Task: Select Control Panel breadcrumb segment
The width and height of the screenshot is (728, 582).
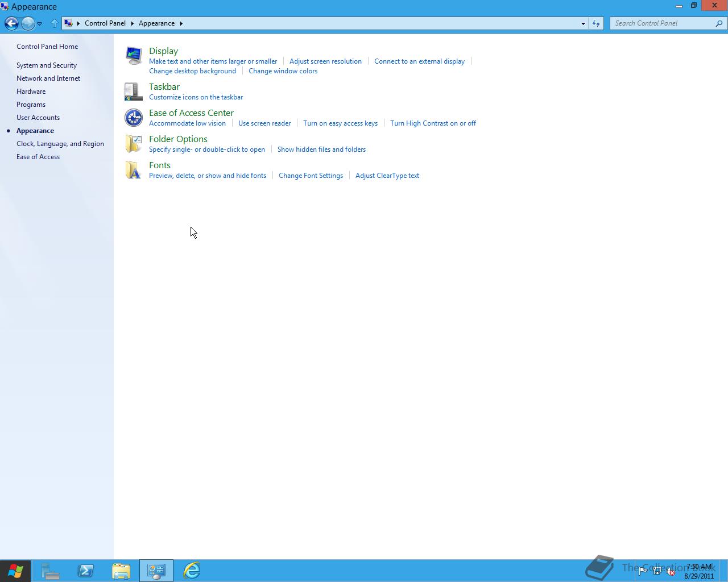Action: click(105, 23)
